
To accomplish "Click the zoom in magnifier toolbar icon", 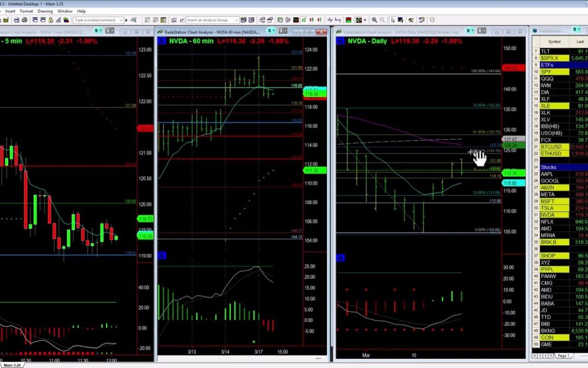I will point(375,20).
